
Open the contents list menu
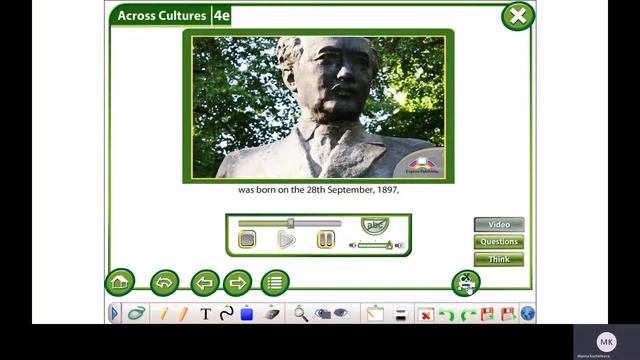pyautogui.click(x=275, y=282)
